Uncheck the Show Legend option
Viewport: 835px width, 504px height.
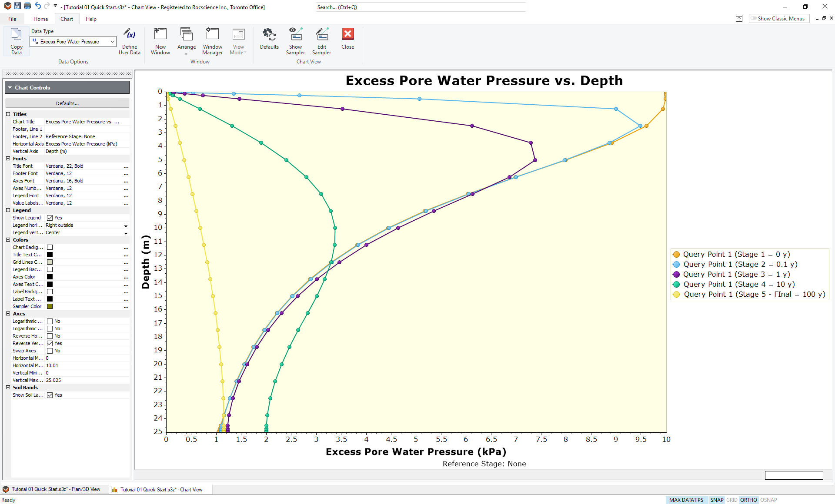pos(50,218)
